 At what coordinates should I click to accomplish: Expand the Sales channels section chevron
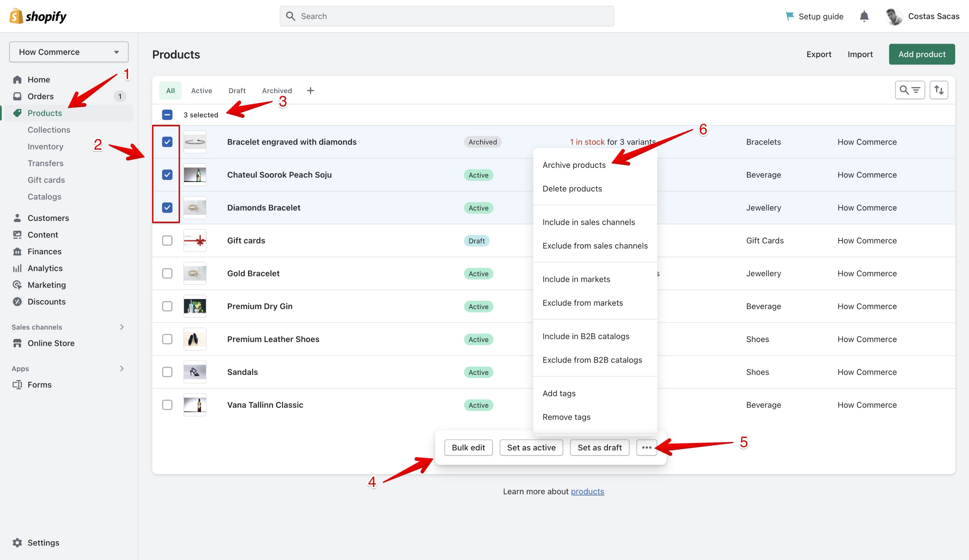click(122, 327)
